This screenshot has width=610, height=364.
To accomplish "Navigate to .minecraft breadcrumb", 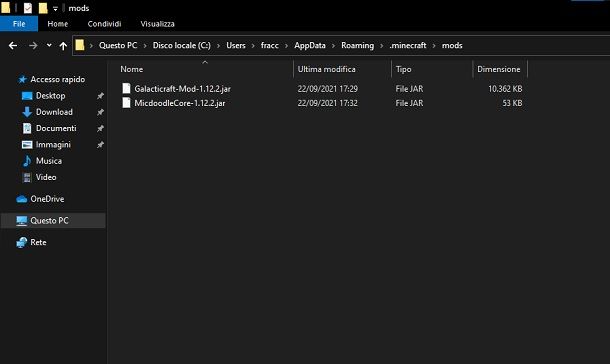I will pyautogui.click(x=408, y=46).
